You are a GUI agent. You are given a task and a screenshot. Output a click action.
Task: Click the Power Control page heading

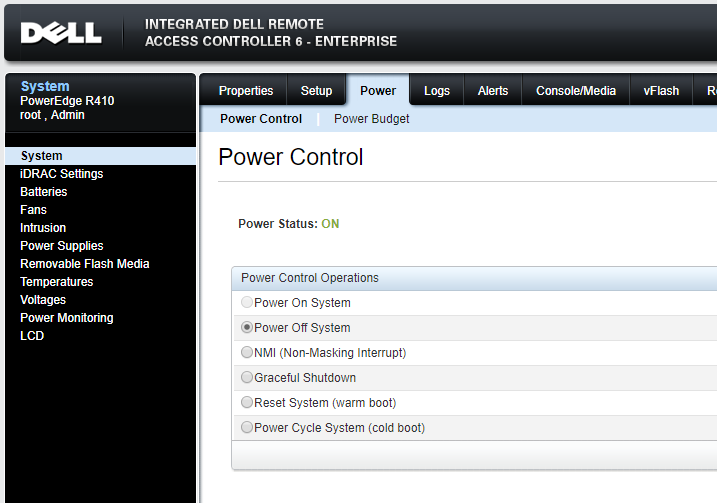(x=291, y=157)
